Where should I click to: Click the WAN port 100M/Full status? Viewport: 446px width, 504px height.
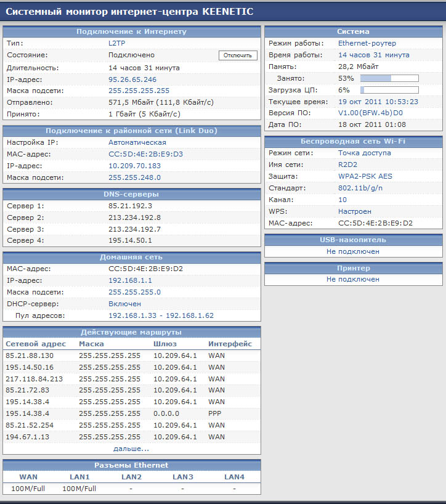[x=28, y=489]
